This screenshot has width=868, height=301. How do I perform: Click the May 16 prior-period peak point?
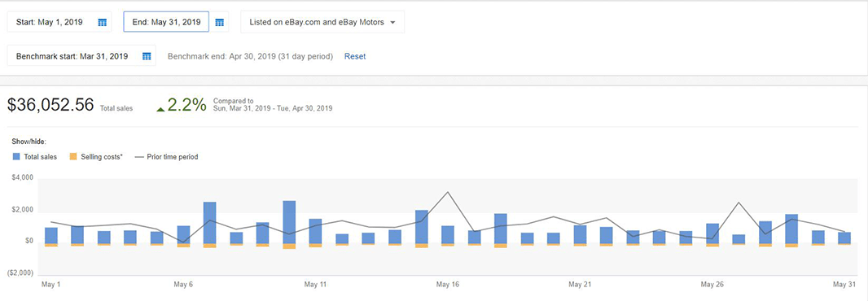447,192
